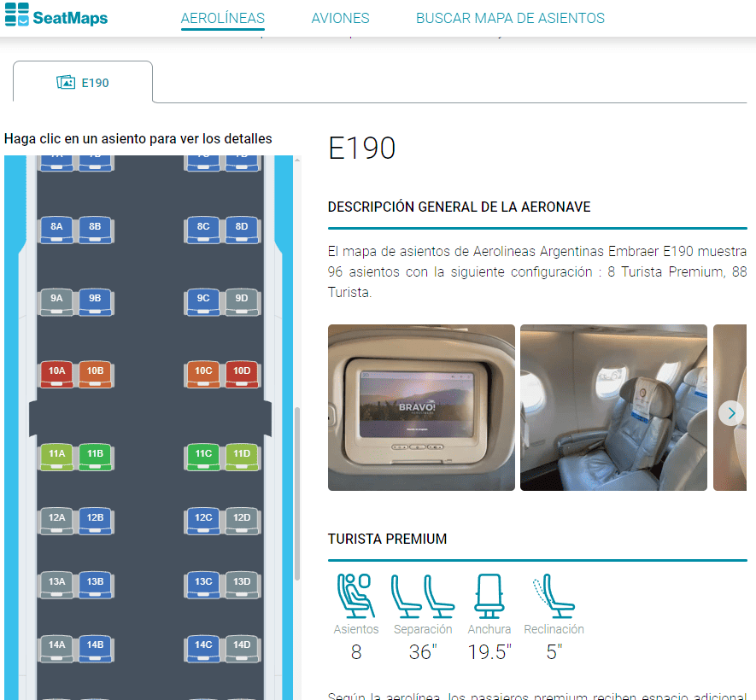Go to BUSCAR MAPA DE ASIENTOS
The width and height of the screenshot is (756, 700).
point(510,18)
